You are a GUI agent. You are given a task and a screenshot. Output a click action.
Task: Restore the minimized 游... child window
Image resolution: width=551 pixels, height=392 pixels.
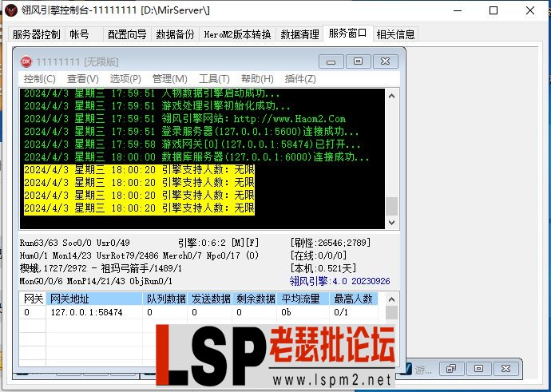click(x=451, y=369)
